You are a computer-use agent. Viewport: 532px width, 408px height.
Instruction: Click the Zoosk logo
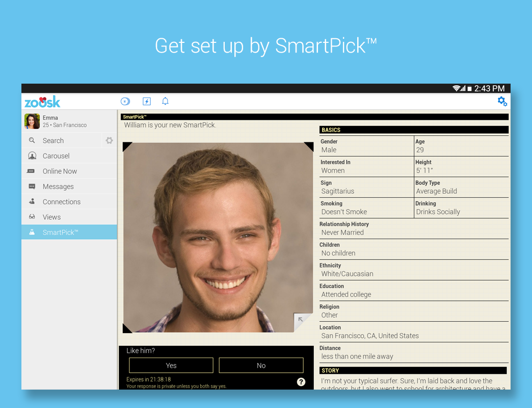[x=42, y=102]
